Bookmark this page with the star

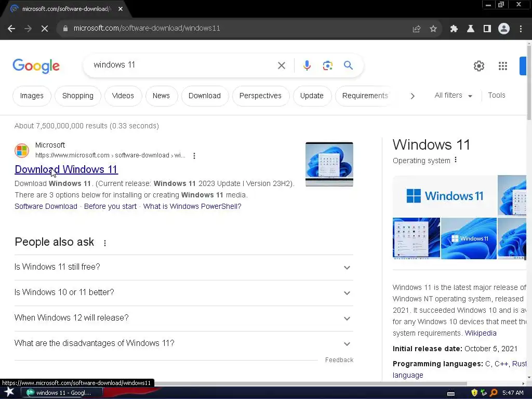(433, 29)
